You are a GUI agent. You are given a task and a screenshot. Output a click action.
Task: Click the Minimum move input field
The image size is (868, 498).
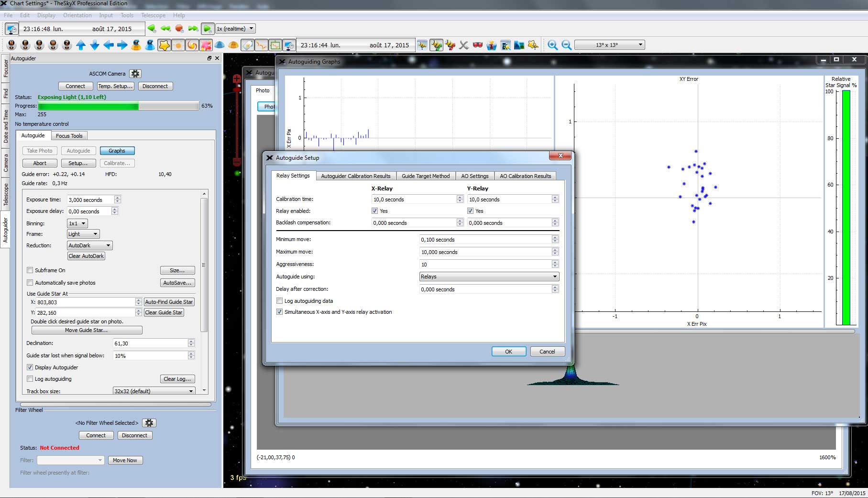[485, 240]
